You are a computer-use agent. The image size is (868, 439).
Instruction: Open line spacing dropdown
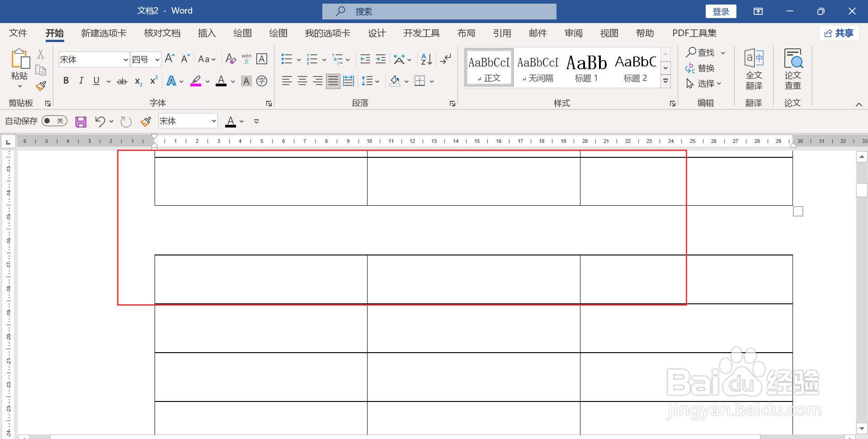pyautogui.click(x=370, y=81)
